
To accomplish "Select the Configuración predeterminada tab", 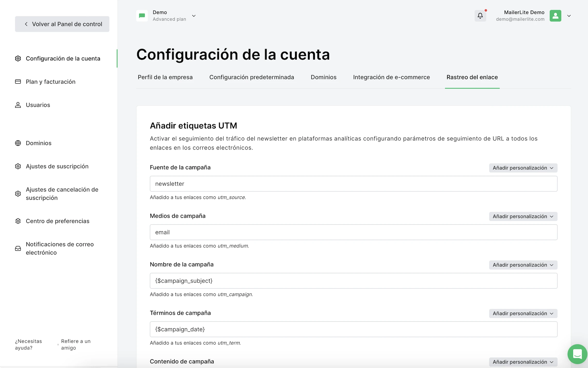I will [x=251, y=77].
